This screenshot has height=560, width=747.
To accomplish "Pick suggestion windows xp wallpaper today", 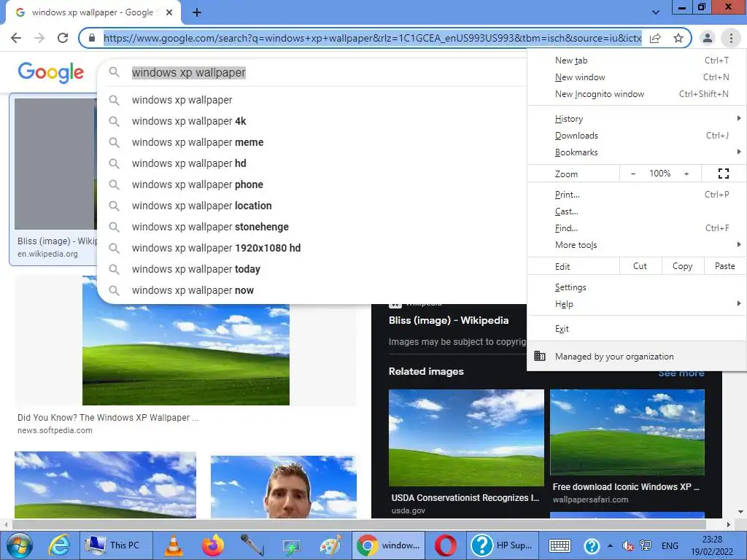I will 312,269.
